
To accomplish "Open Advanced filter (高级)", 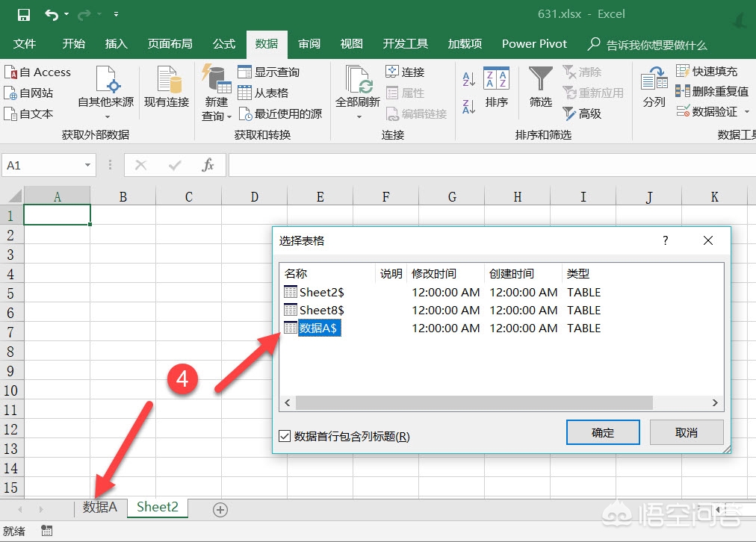I will pyautogui.click(x=582, y=114).
